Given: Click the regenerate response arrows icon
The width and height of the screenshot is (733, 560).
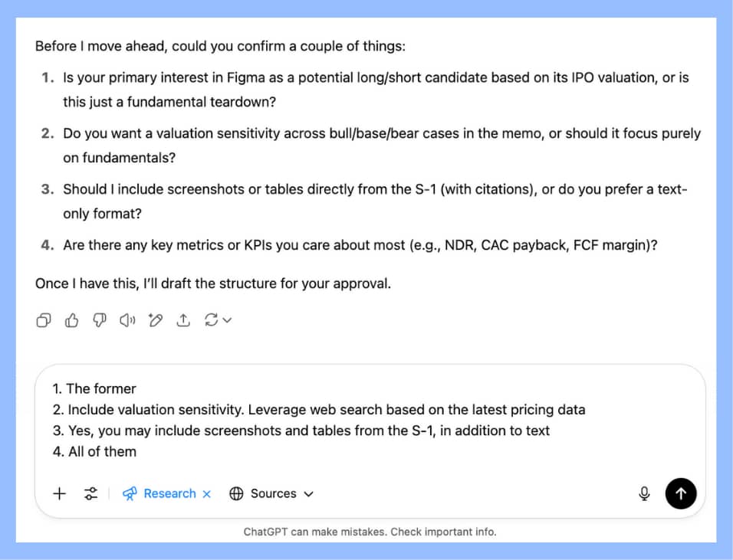Looking at the screenshot, I should click(212, 320).
